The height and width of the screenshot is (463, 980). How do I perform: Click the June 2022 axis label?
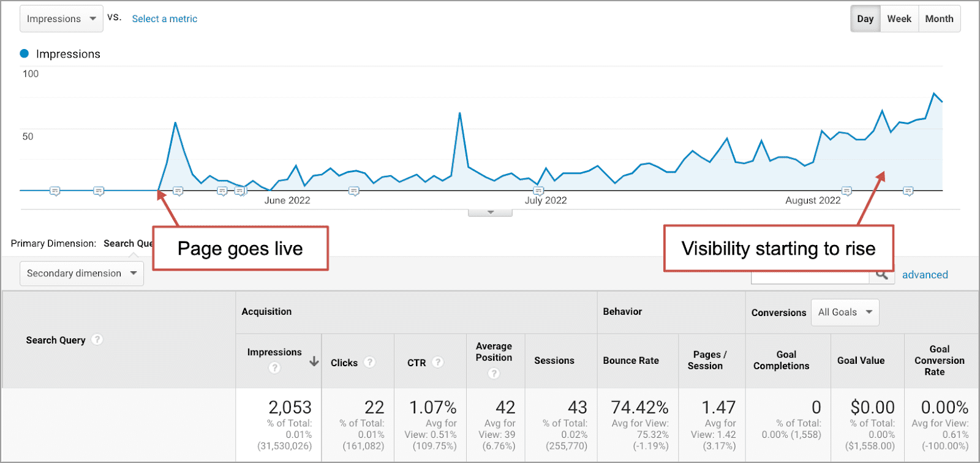pyautogui.click(x=287, y=200)
